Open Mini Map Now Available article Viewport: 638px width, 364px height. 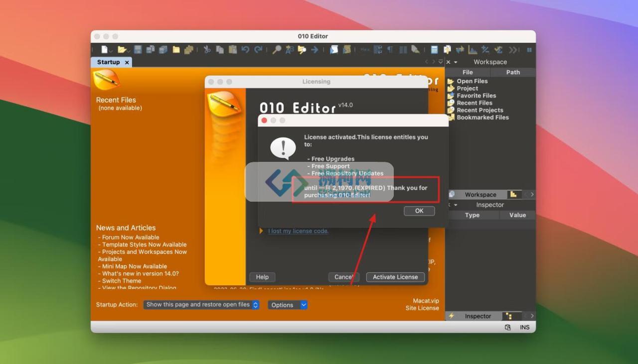134,266
